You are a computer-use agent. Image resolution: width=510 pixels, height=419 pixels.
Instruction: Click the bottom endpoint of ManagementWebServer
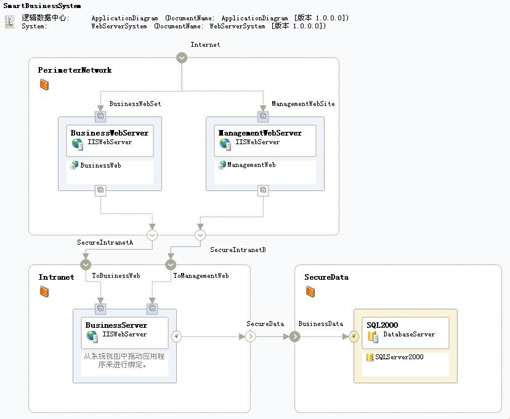[263, 190]
